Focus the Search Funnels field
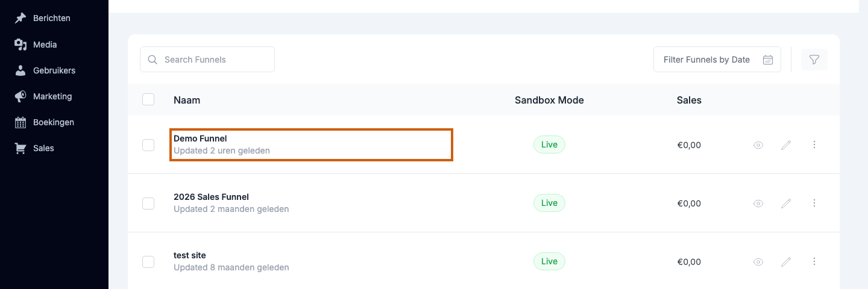Image resolution: width=868 pixels, height=289 pixels. coord(207,60)
